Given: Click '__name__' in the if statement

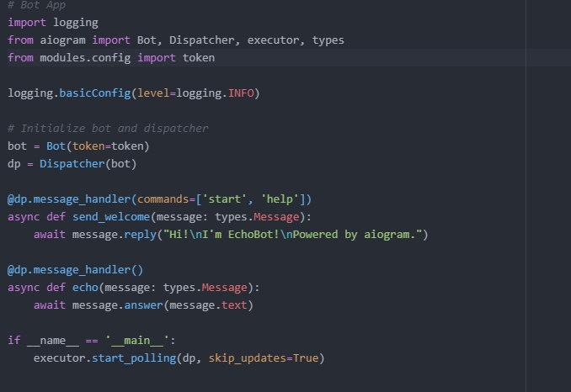Looking at the screenshot, I should [x=53, y=341].
